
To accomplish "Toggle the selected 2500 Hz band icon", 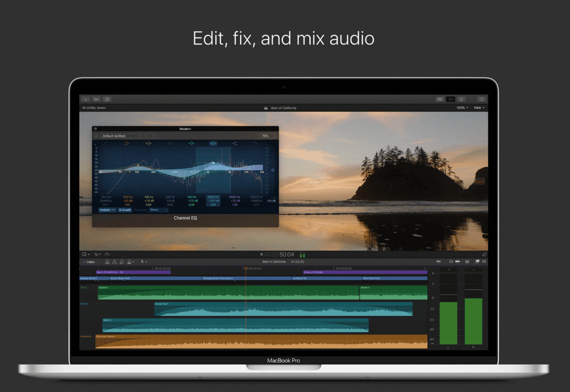I will pos(213,143).
